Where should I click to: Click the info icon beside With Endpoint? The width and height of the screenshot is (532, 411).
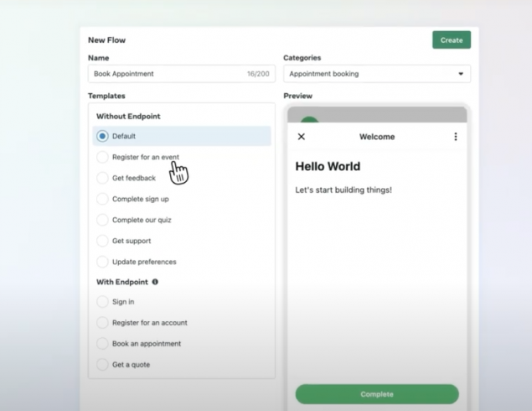point(155,282)
